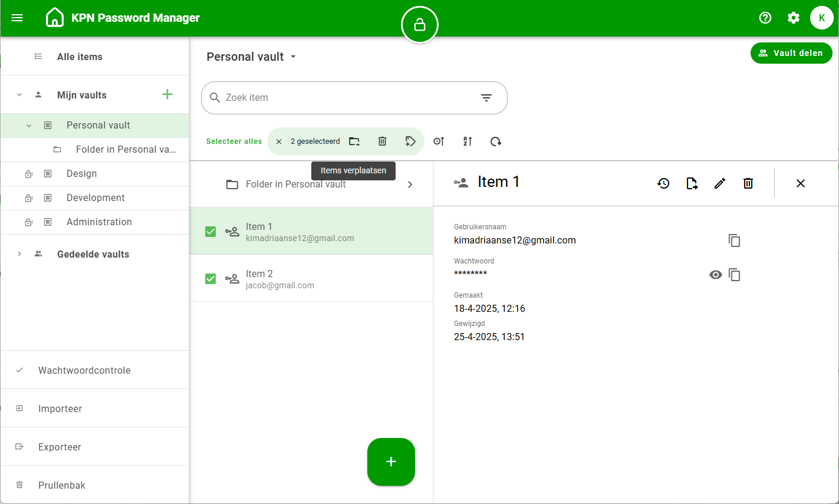Image resolution: width=839 pixels, height=504 pixels.
Task: Open the settings gear
Action: [x=794, y=18]
